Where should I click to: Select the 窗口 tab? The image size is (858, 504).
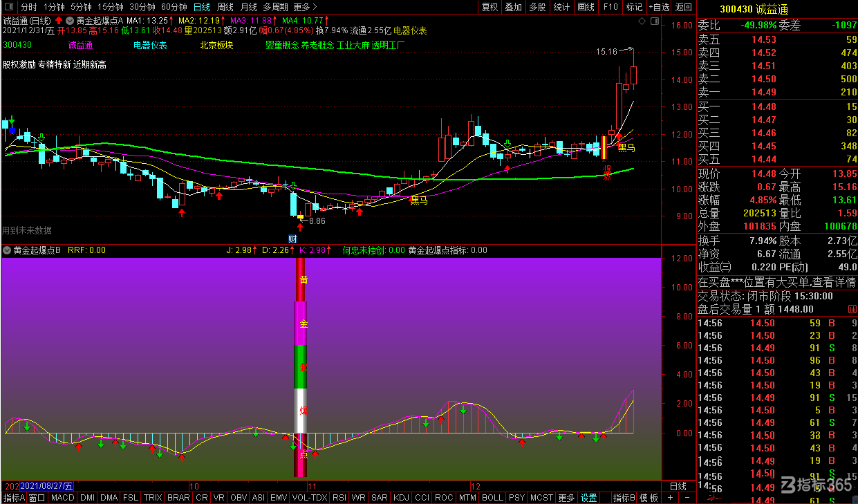click(37, 498)
